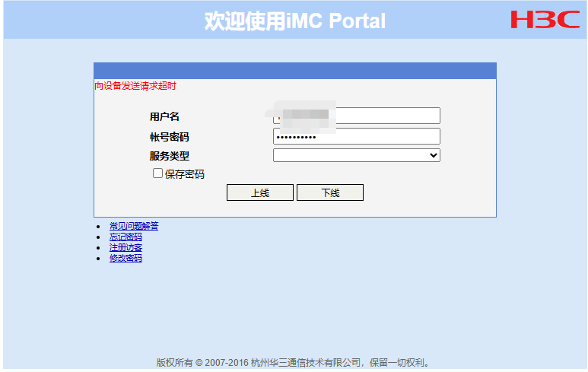
Task: Click the 保存密码 checkbox label text
Action: [x=185, y=174]
